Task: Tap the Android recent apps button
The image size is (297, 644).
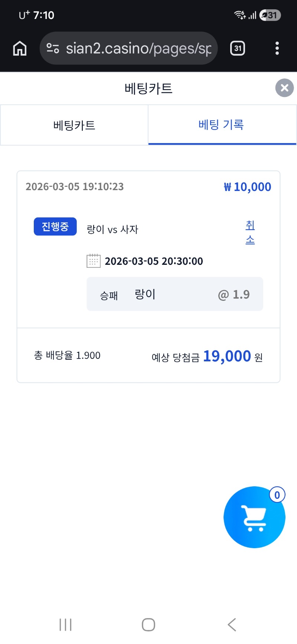Action: pos(65,625)
